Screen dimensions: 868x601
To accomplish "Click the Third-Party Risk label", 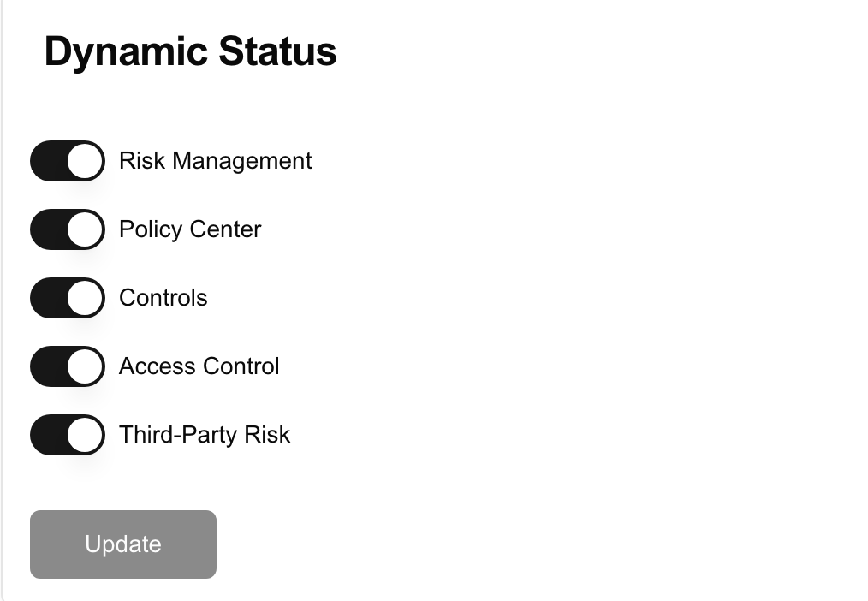I will click(x=205, y=435).
